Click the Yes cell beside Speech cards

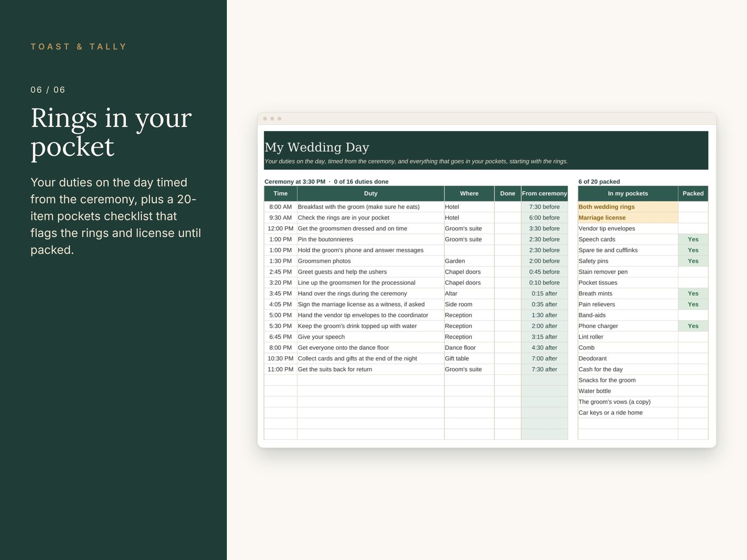click(x=693, y=239)
